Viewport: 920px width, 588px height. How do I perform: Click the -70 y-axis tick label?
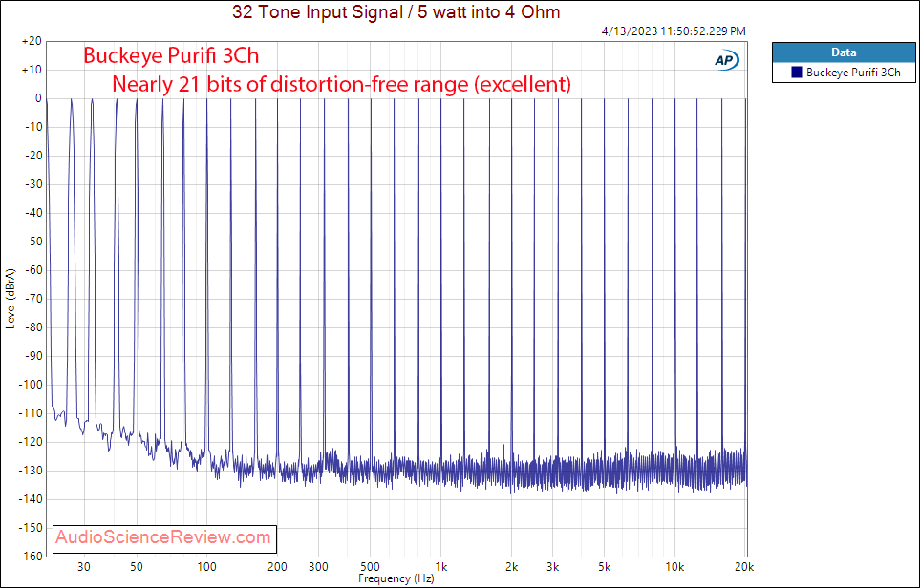[x=32, y=299]
